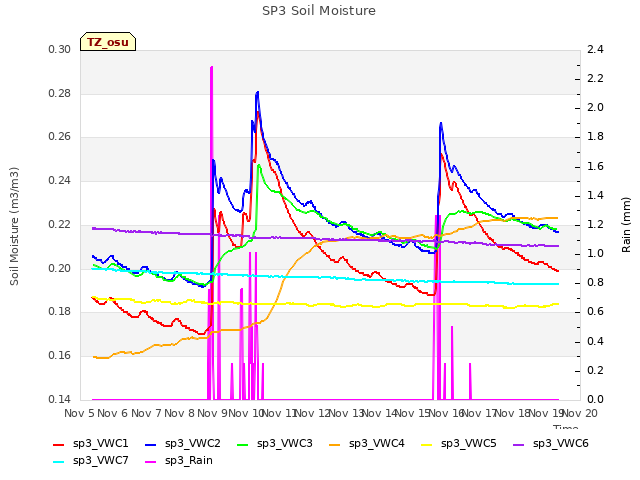Click the 0.14 left axis tick label
The width and height of the screenshot is (640, 480).
(x=60, y=399)
